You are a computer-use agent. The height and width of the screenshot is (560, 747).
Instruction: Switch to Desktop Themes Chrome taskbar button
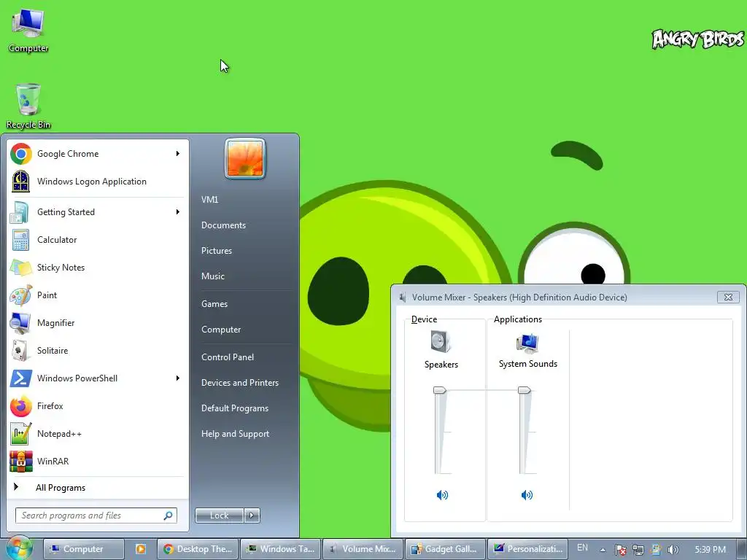(x=198, y=549)
